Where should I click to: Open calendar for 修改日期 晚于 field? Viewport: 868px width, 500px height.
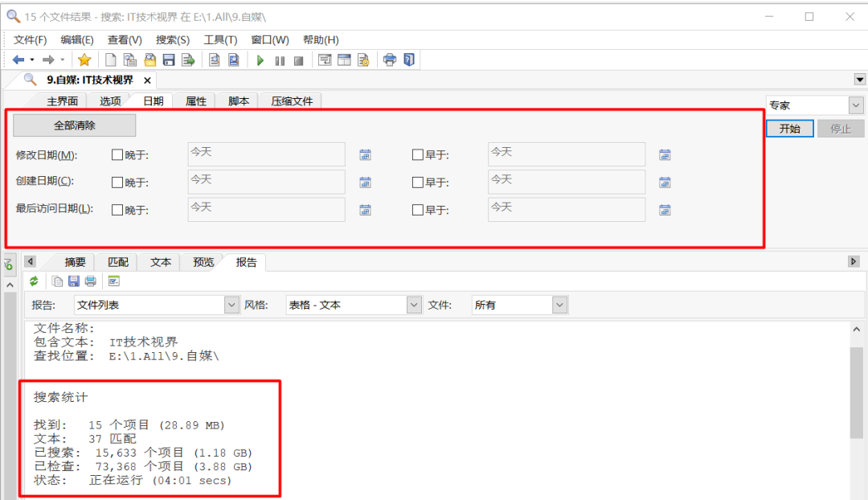pos(366,155)
